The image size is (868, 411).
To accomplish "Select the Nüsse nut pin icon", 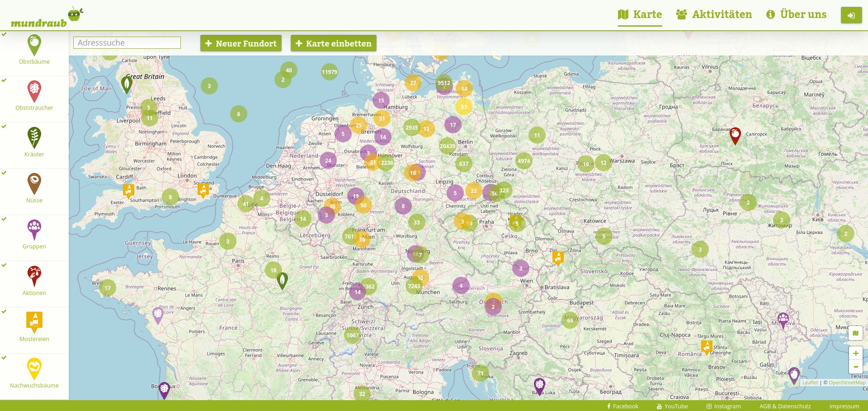I will (34, 183).
